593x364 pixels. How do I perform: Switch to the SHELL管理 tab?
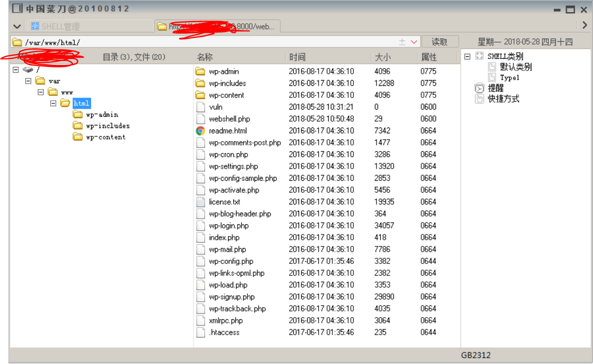(x=91, y=26)
